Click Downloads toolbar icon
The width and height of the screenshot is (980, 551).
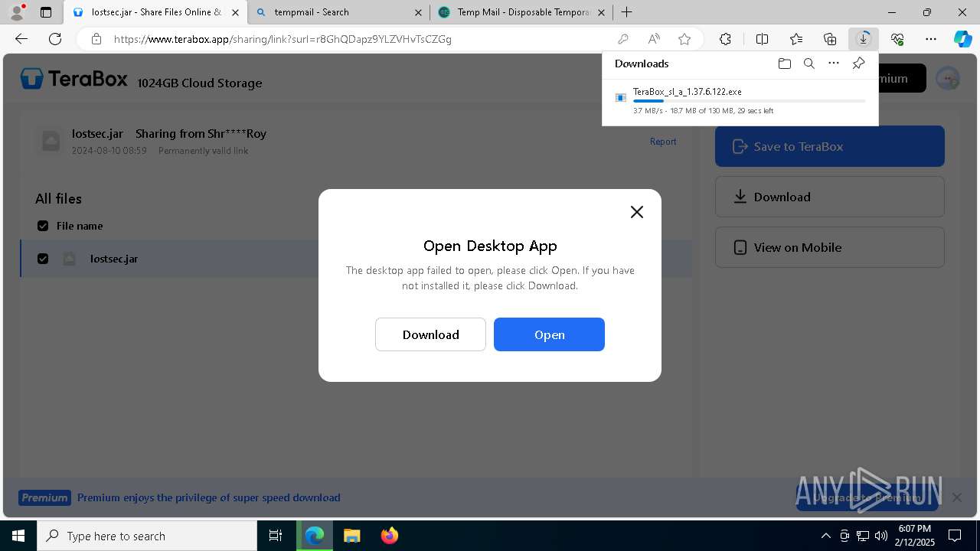[864, 39]
